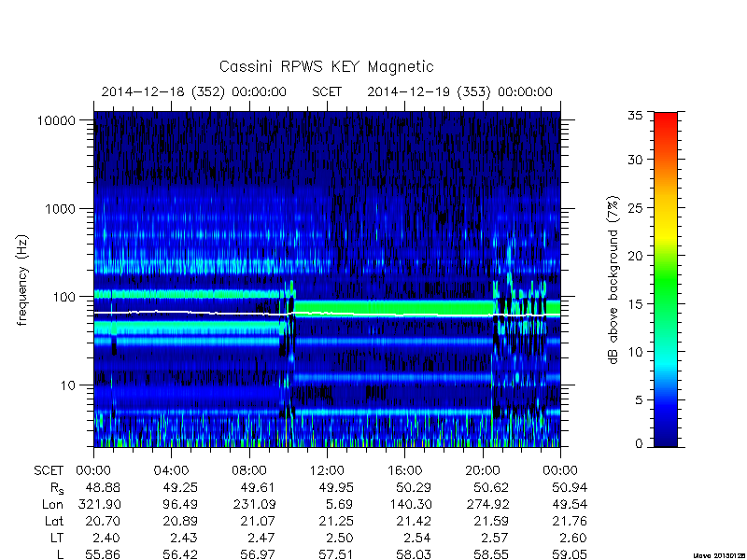Click the 'Lon' row label
The width and height of the screenshot is (747, 560).
pos(52,504)
